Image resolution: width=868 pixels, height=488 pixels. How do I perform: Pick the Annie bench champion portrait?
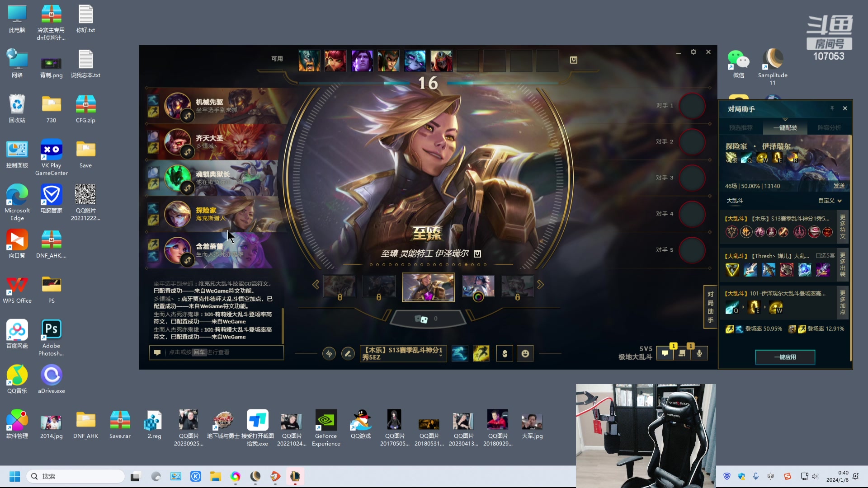click(335, 61)
